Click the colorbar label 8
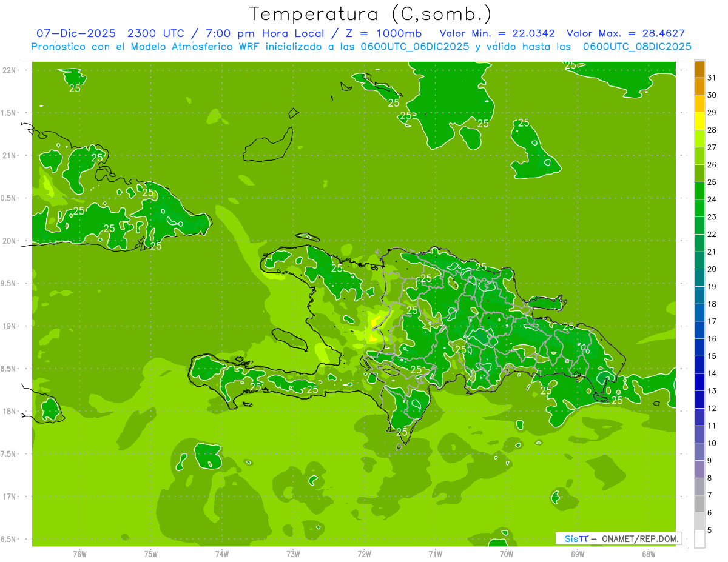728x562 pixels. coord(710,478)
